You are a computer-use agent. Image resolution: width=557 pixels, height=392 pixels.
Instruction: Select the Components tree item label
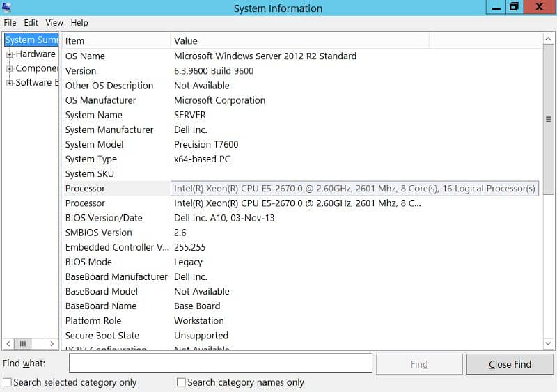tap(37, 68)
